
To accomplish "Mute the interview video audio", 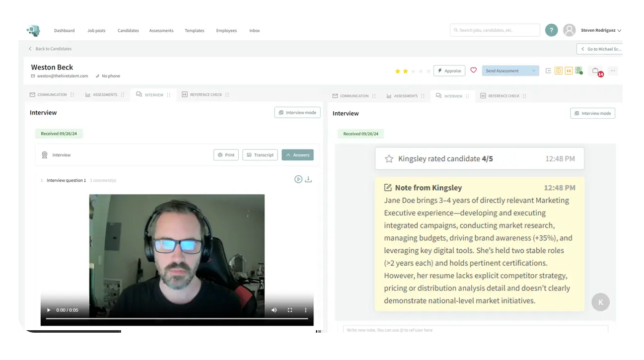I will coord(274,310).
